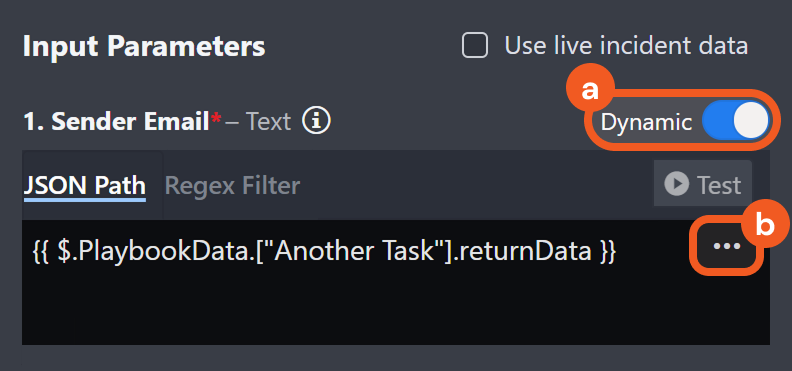Screen dimensions: 792x371
Task: Click the Use live incident data label
Action: point(626,46)
